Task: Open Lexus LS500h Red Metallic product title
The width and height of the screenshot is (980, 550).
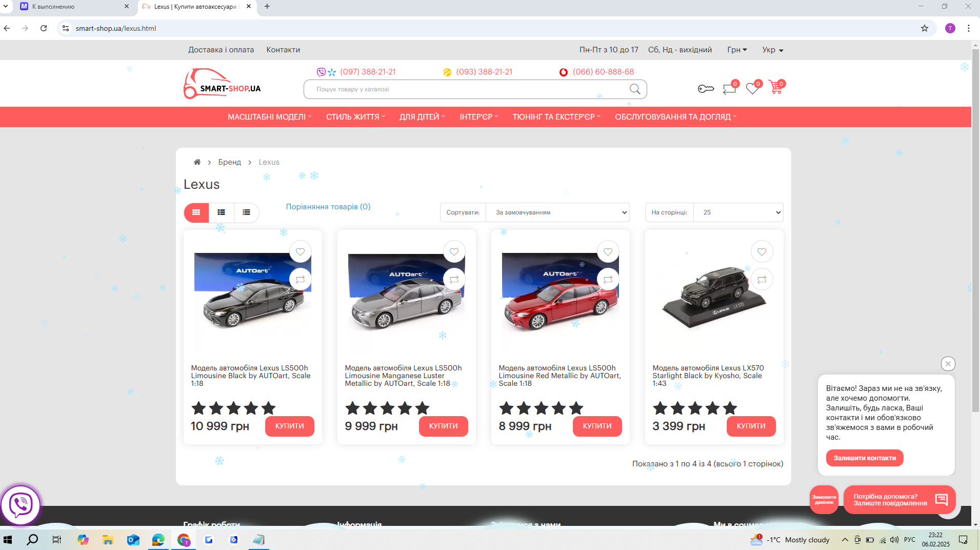Action: point(559,376)
